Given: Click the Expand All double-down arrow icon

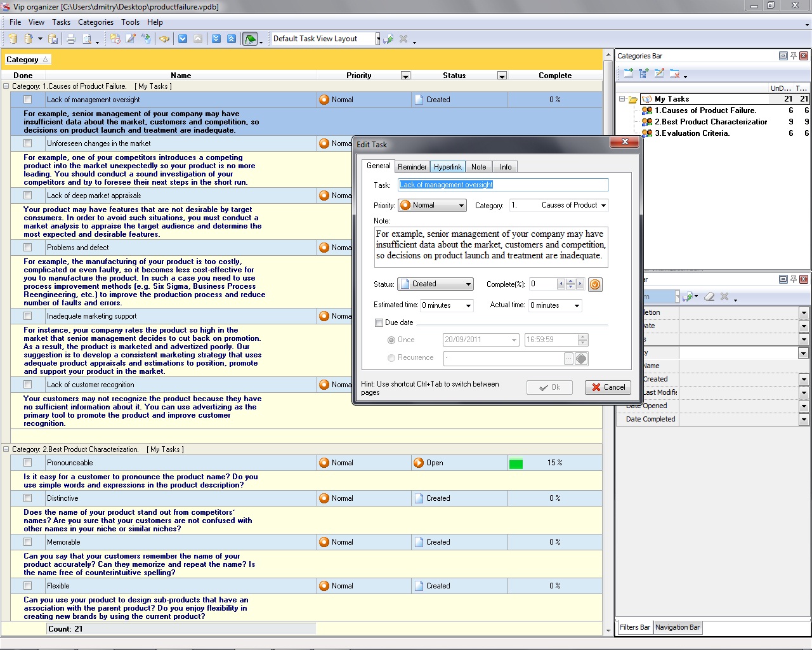Looking at the screenshot, I should coord(216,39).
